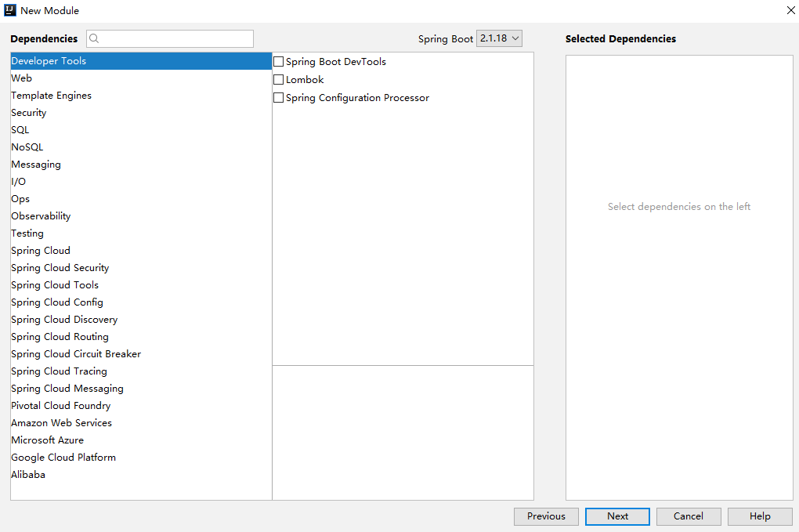Select Observability in the list
This screenshot has width=799, height=532.
click(x=141, y=216)
